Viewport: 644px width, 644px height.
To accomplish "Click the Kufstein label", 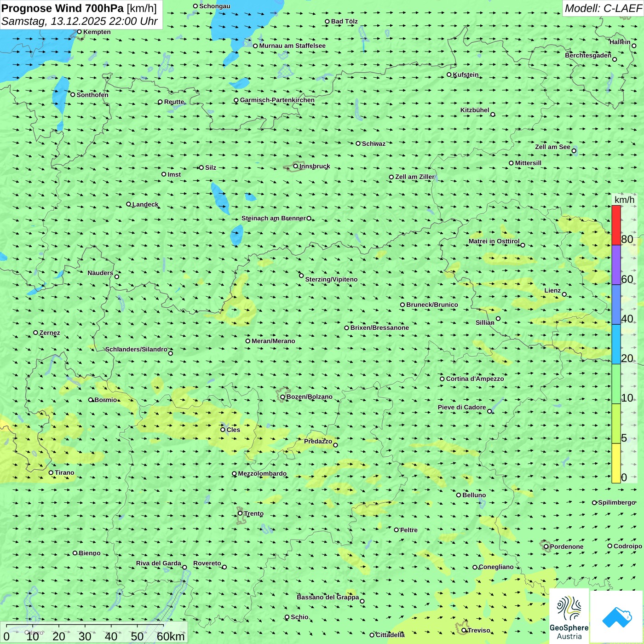I will point(466,75).
